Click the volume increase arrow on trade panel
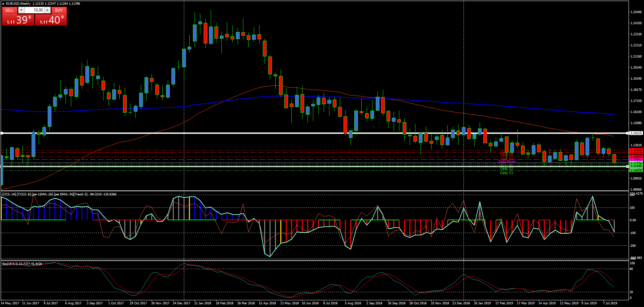Screen dimensions: 644x307 click(47, 10)
